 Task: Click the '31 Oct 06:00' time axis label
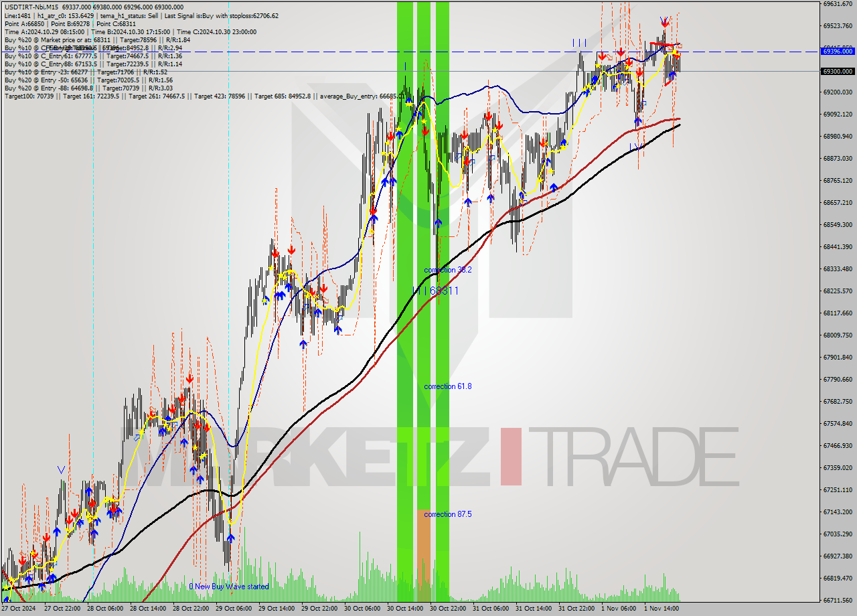491,609
